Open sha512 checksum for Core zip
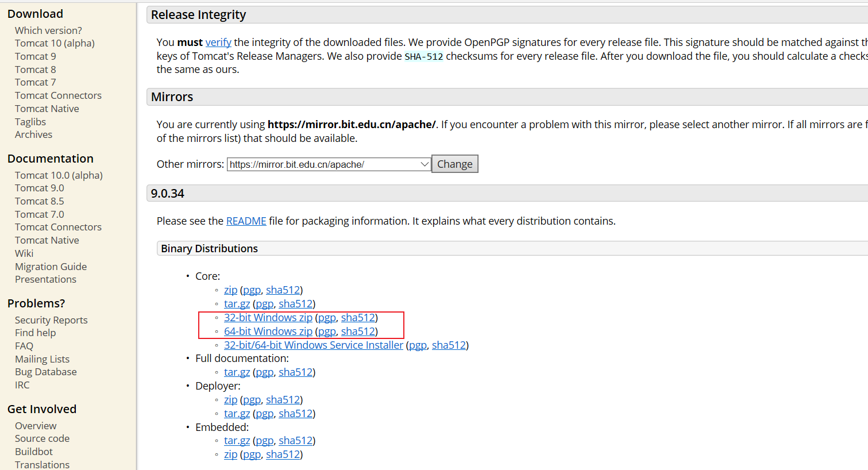 (283, 290)
